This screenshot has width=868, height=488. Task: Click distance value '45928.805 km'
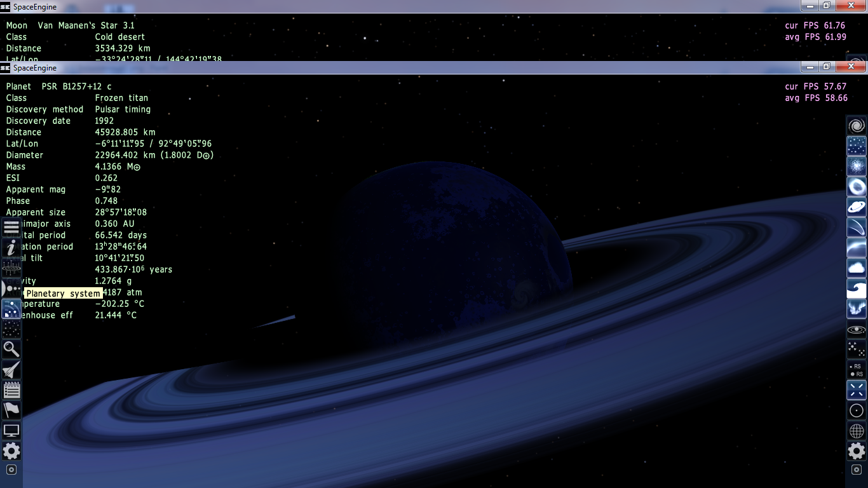(125, 132)
